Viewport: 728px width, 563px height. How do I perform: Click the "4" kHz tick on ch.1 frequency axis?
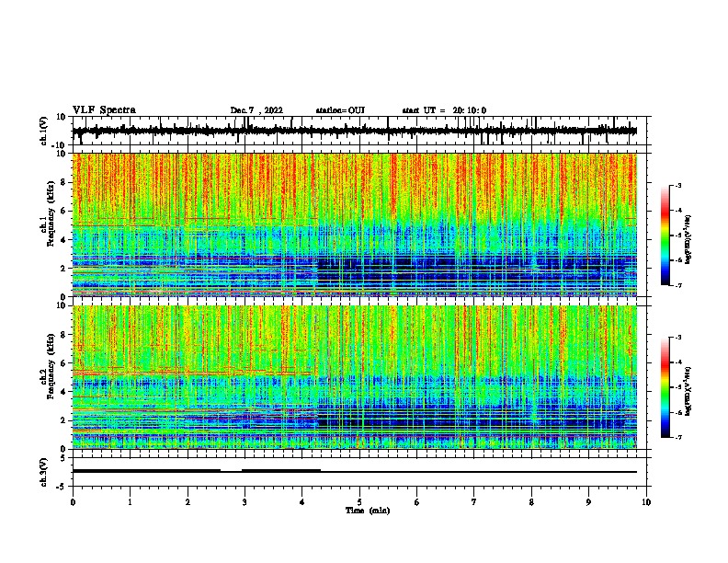(63, 240)
